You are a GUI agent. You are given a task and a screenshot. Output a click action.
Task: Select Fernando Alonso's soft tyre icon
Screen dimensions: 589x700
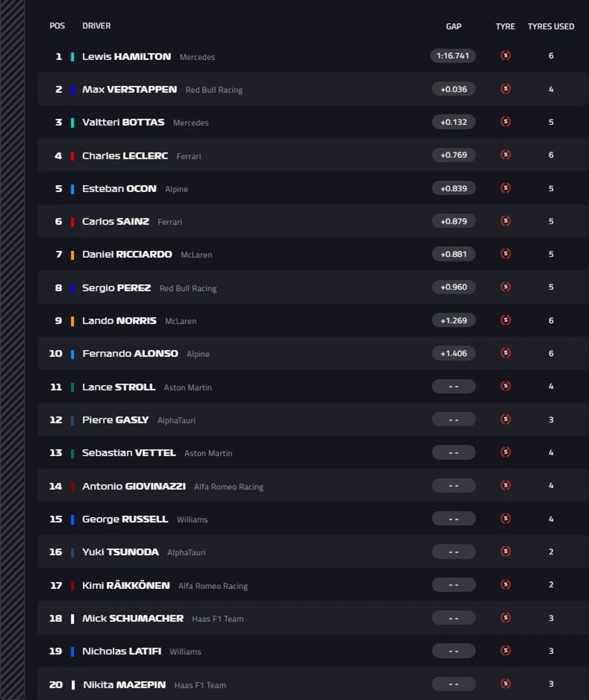pyautogui.click(x=505, y=353)
